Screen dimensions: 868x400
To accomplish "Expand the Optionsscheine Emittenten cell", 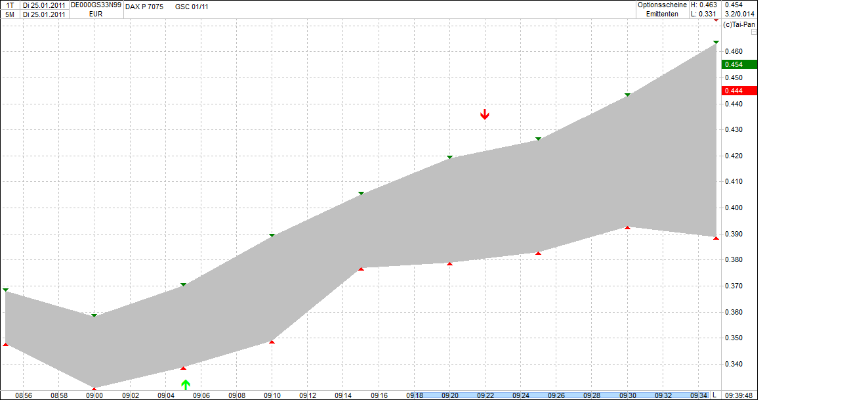I will pos(663,9).
